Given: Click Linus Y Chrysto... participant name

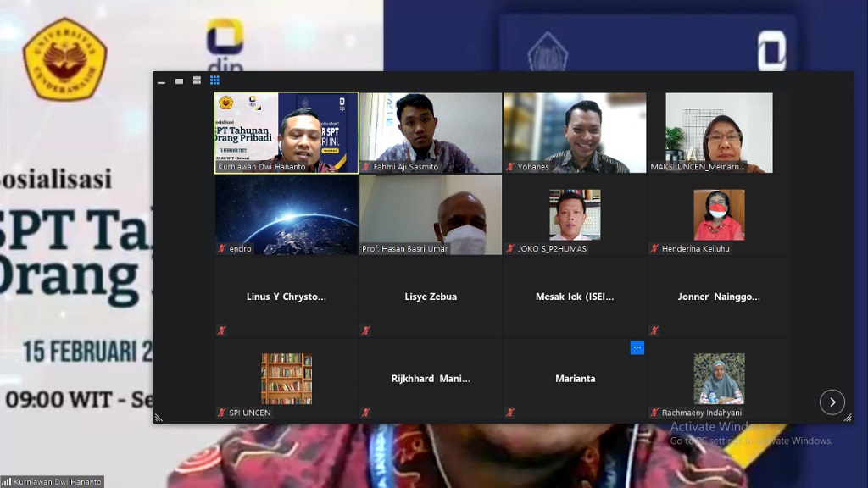Looking at the screenshot, I should (x=287, y=297).
